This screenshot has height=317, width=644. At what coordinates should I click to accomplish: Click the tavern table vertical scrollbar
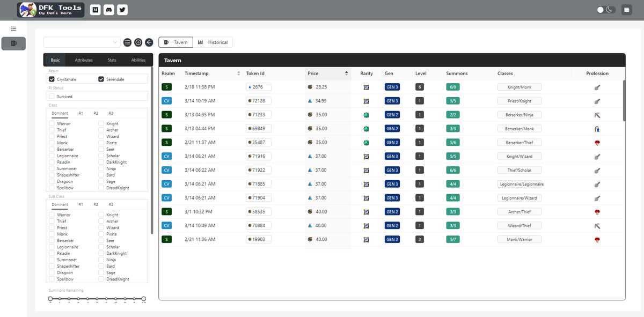(x=624, y=100)
